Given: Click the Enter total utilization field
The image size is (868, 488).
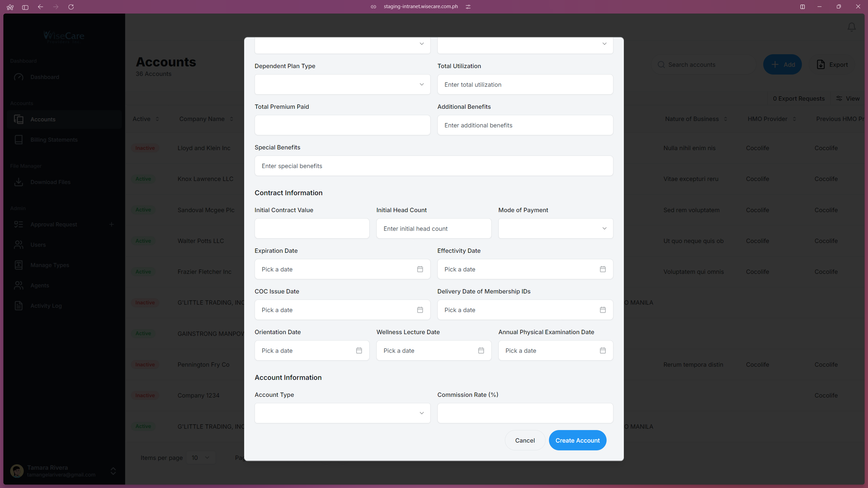Looking at the screenshot, I should pyautogui.click(x=525, y=84).
